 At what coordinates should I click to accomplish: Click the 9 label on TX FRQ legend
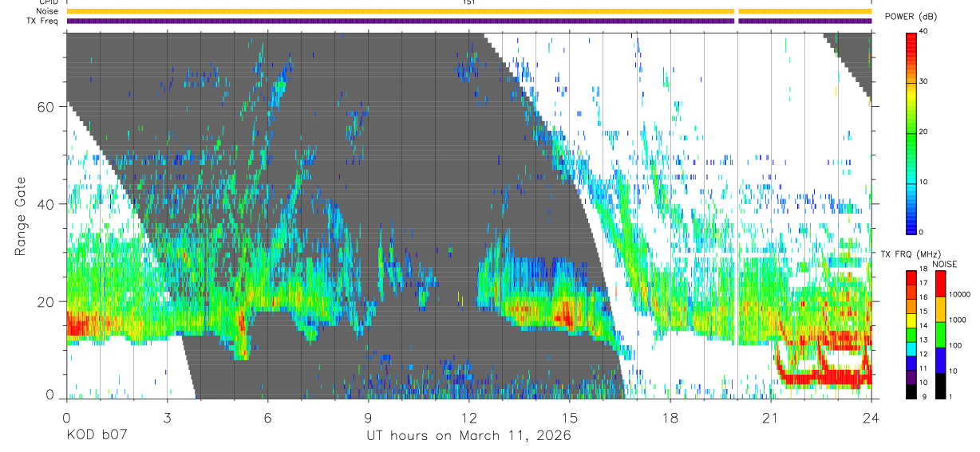(924, 398)
